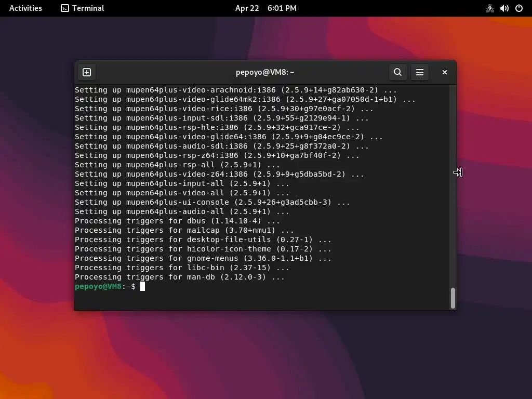Open the Terminal app menu in top bar
The image size is (532, 399).
pyautogui.click(x=83, y=8)
